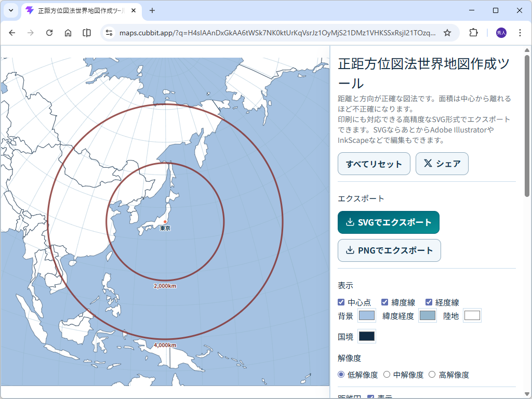Open the browser extensions puzzle icon
Screen dimensions: 532x399
[473, 32]
